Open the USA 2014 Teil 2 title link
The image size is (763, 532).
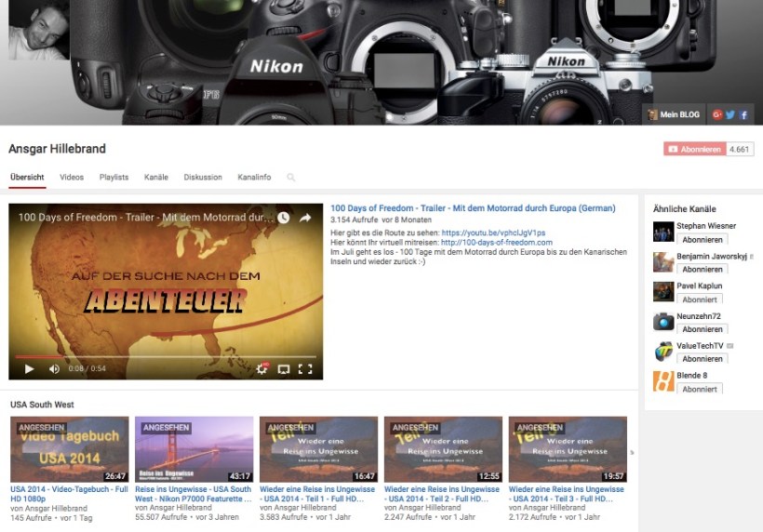(442, 494)
